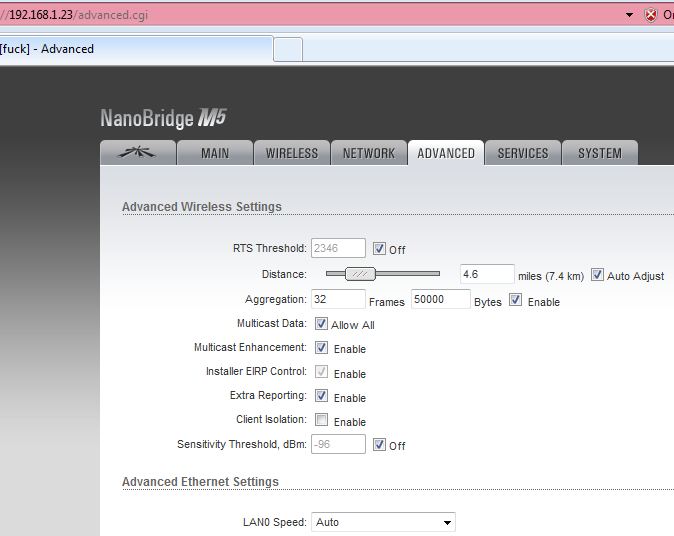Toggle Multicast Data Allow All checkbox

coord(321,324)
